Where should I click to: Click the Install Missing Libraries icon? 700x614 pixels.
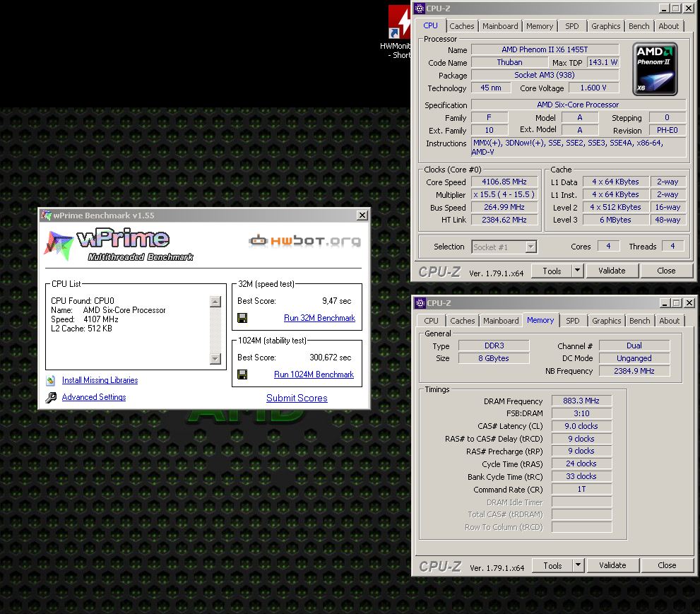pos(51,380)
